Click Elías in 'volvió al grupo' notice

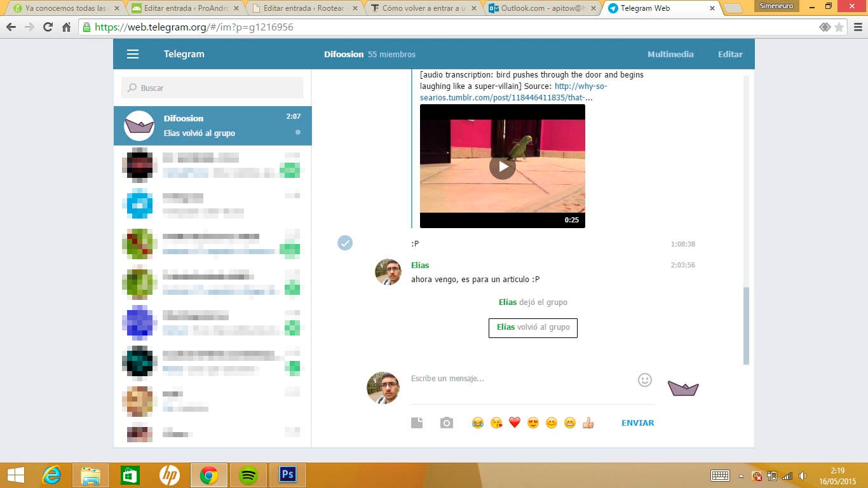tap(506, 327)
